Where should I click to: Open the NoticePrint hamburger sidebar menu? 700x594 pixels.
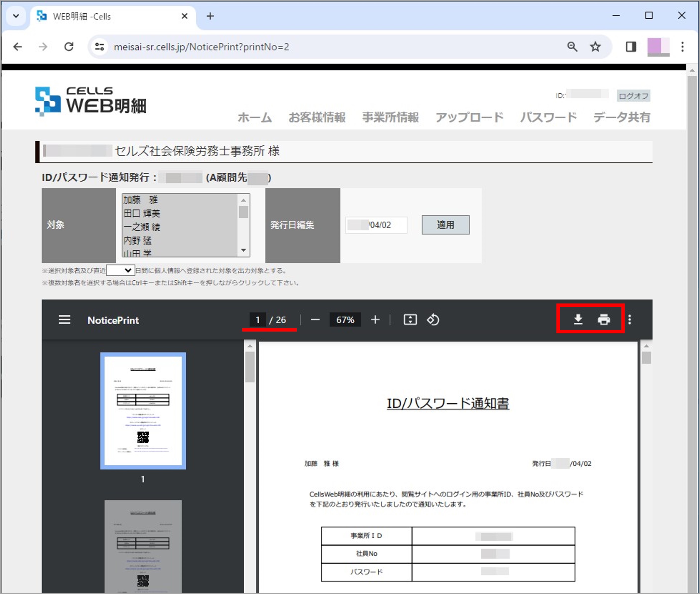(64, 320)
